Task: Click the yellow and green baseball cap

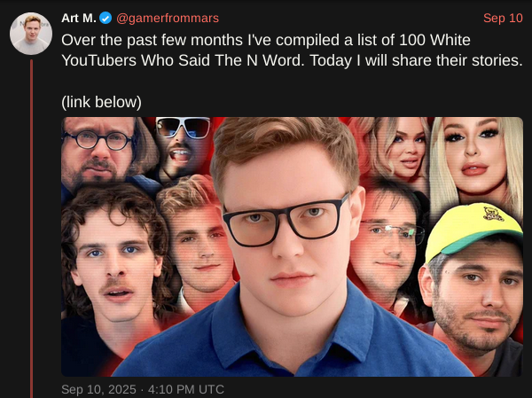Action: [x=473, y=229]
